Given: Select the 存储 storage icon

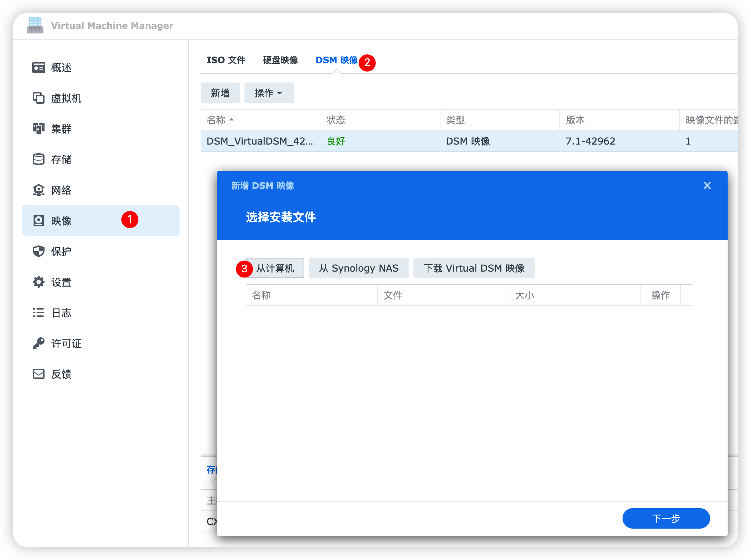Looking at the screenshot, I should tap(38, 159).
